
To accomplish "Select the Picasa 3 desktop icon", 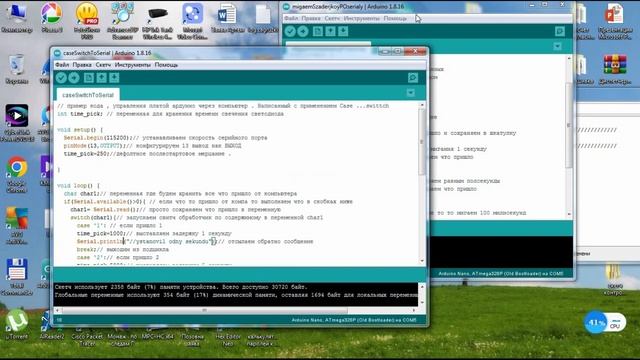I will pyautogui.click(x=52, y=18).
